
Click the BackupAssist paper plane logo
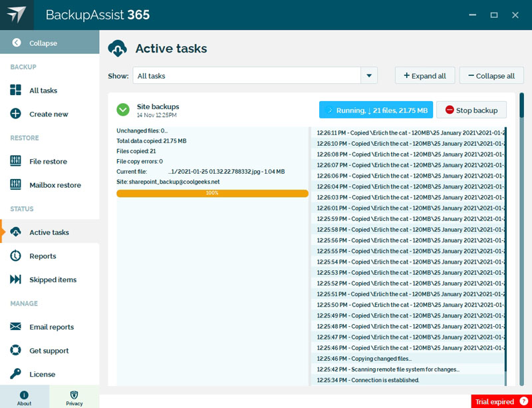tap(17, 15)
